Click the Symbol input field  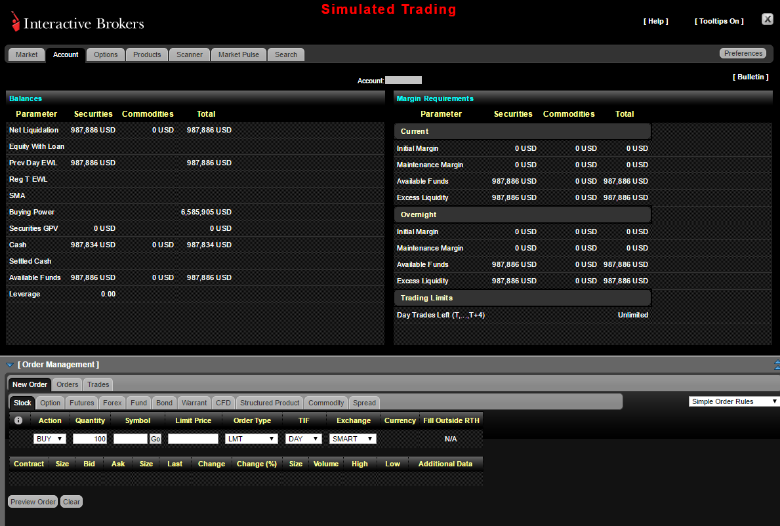(x=130, y=439)
